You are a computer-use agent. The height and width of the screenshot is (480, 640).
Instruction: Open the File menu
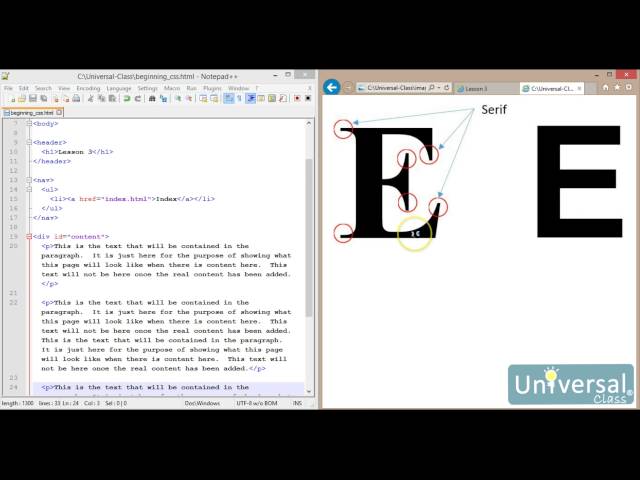click(x=8, y=88)
